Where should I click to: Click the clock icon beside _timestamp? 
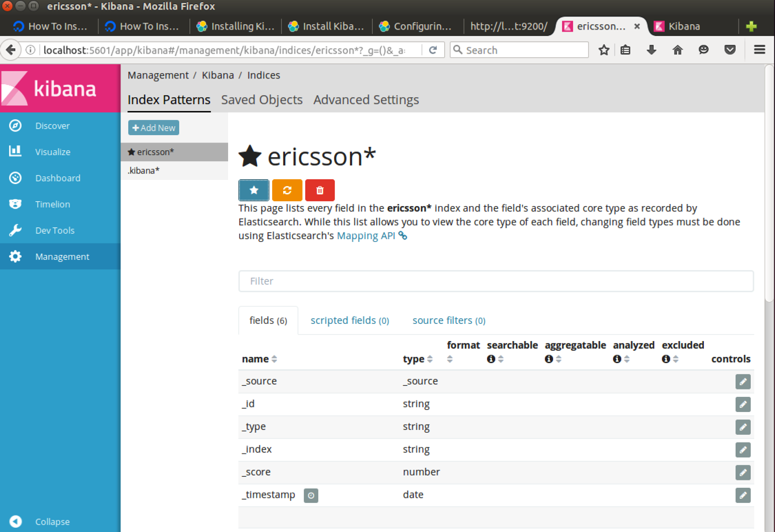click(311, 495)
